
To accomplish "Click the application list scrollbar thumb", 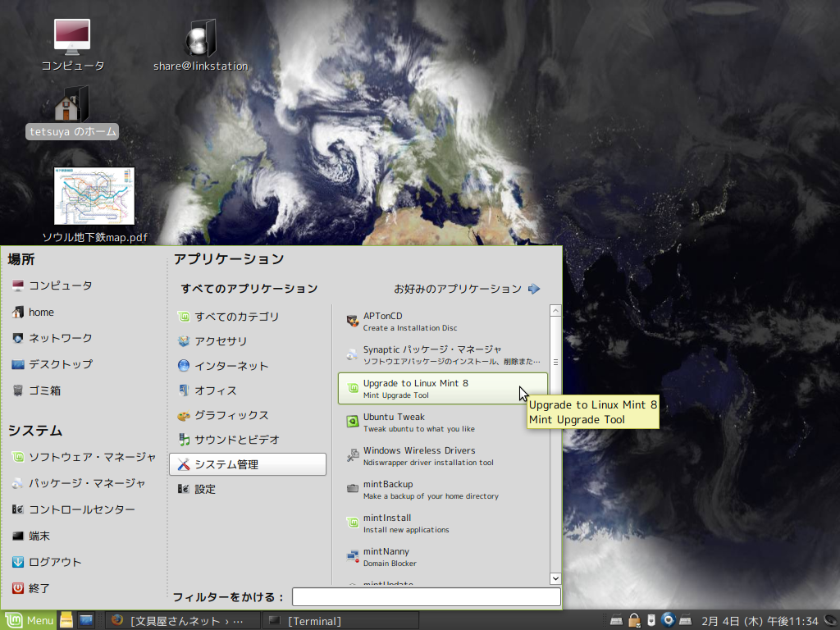I will pyautogui.click(x=555, y=362).
